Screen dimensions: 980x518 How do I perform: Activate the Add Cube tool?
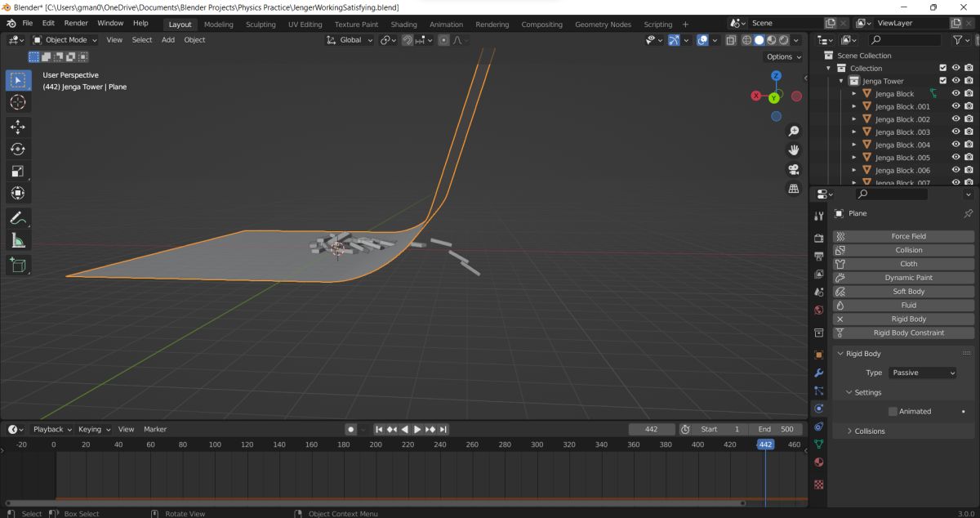(x=18, y=265)
